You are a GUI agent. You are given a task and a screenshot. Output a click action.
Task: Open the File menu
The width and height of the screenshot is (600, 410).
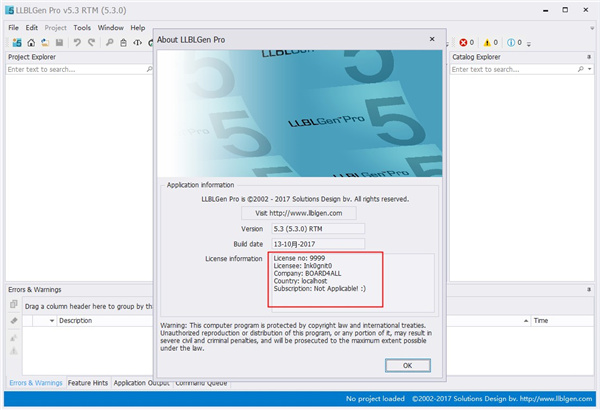coord(13,28)
